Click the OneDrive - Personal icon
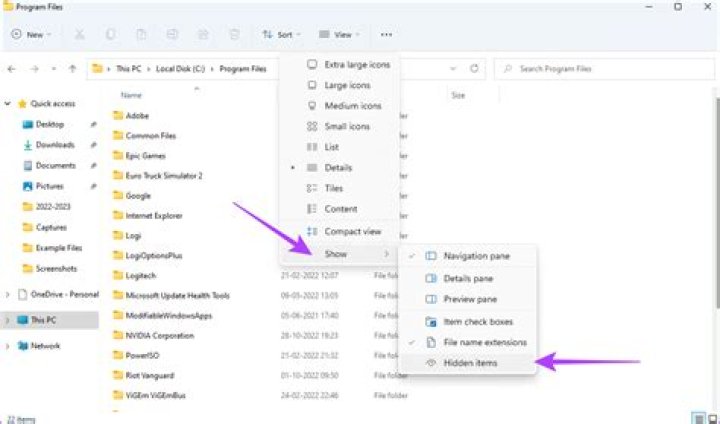 point(22,294)
